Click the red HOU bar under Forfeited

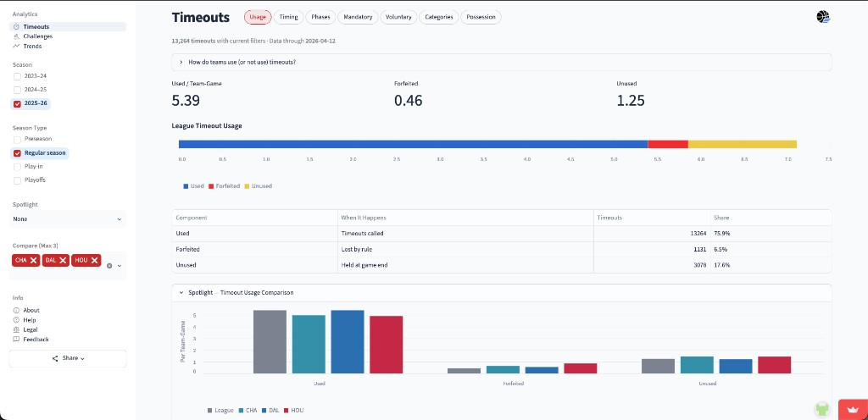coord(580,368)
